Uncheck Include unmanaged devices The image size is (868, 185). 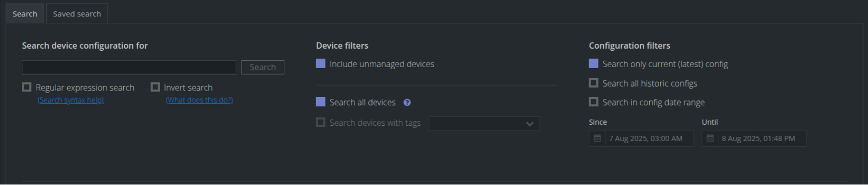coord(321,64)
